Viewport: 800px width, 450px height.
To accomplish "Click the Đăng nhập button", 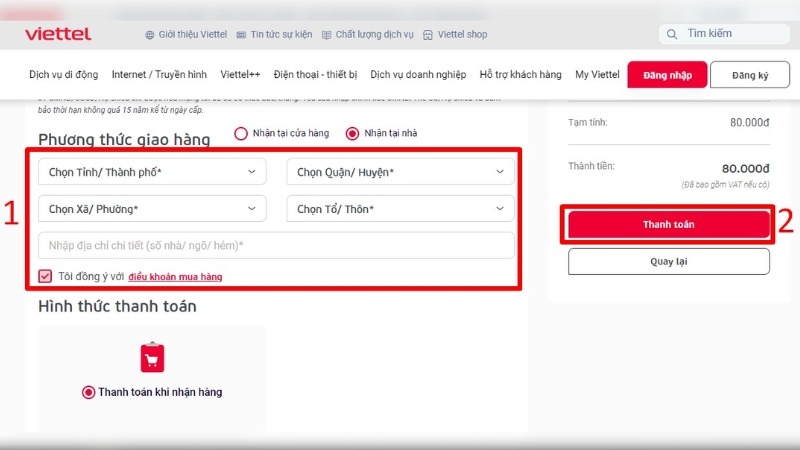I will pyautogui.click(x=667, y=74).
